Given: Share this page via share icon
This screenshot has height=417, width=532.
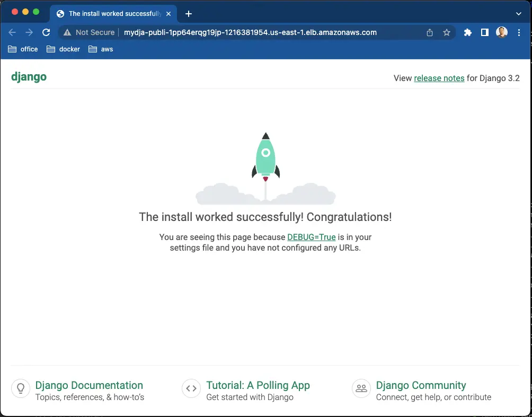Looking at the screenshot, I should click(430, 32).
